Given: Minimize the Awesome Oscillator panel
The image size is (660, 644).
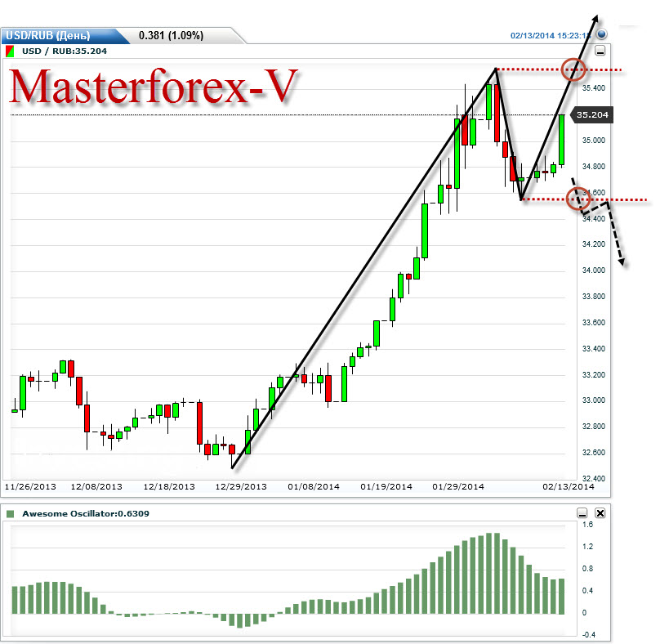Looking at the screenshot, I should tap(582, 513).
